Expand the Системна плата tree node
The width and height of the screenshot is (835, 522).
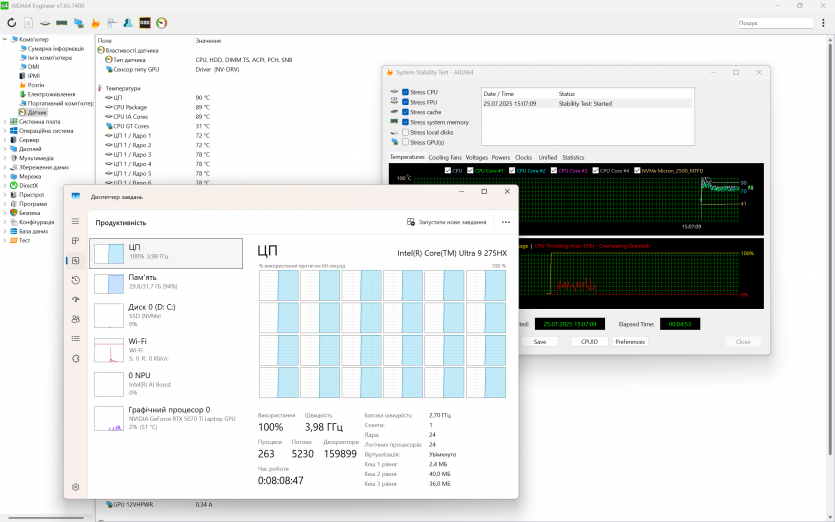[4, 122]
